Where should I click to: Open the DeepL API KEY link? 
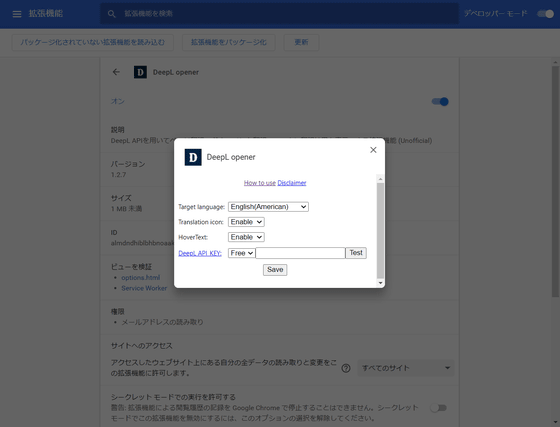200,253
